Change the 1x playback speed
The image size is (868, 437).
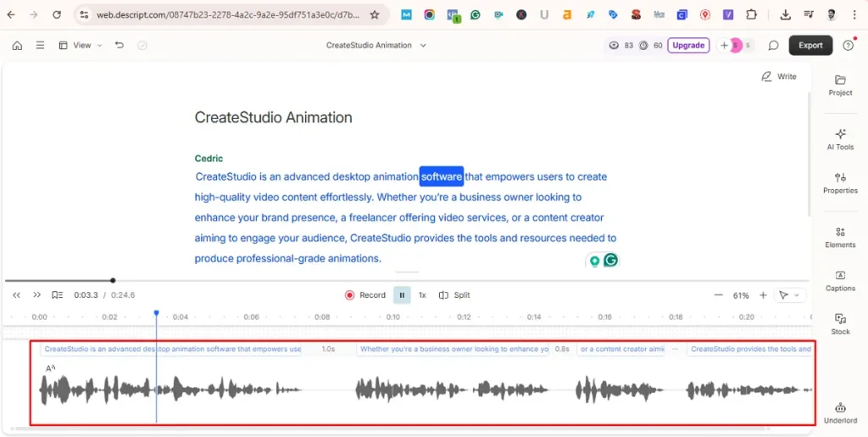pyautogui.click(x=422, y=295)
